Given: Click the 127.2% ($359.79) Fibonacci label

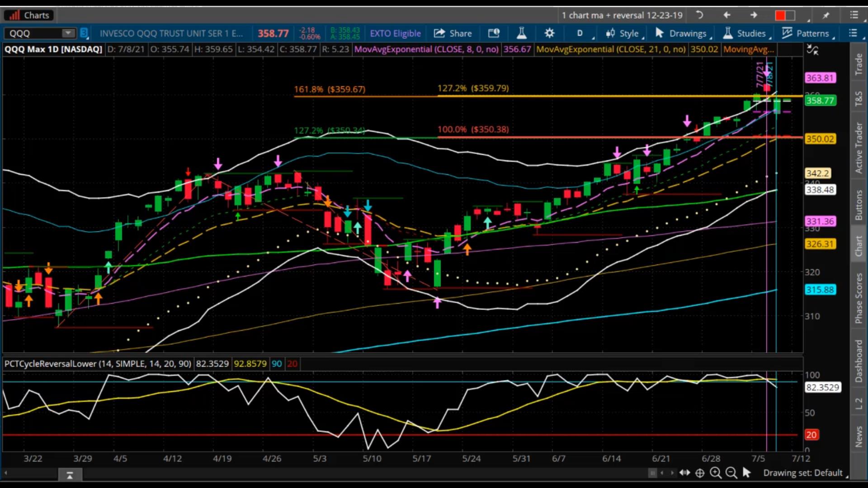Looking at the screenshot, I should [473, 89].
